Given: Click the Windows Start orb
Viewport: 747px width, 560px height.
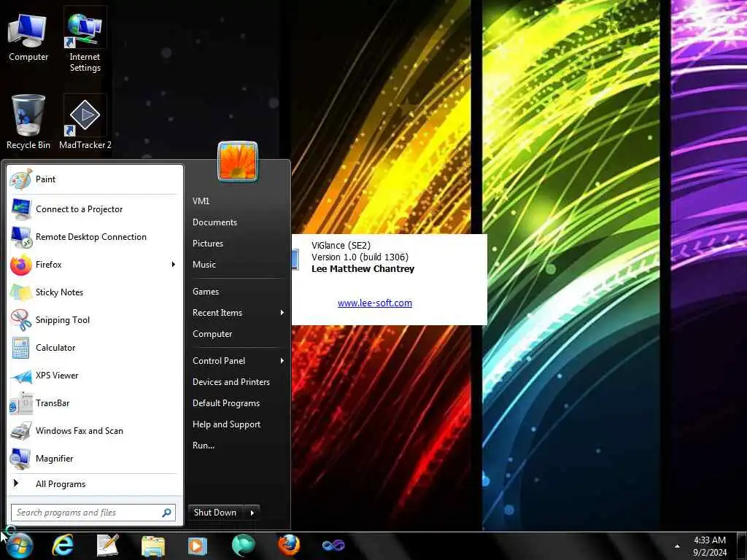Looking at the screenshot, I should pos(19,545).
